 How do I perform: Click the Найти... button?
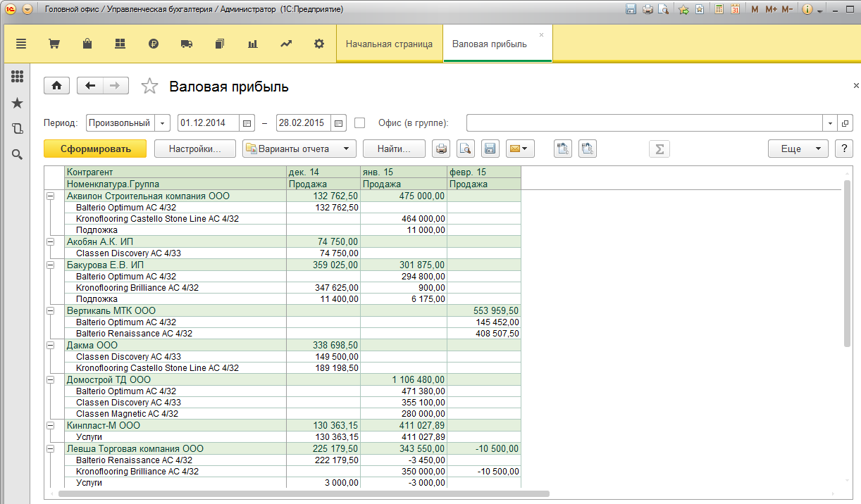394,149
